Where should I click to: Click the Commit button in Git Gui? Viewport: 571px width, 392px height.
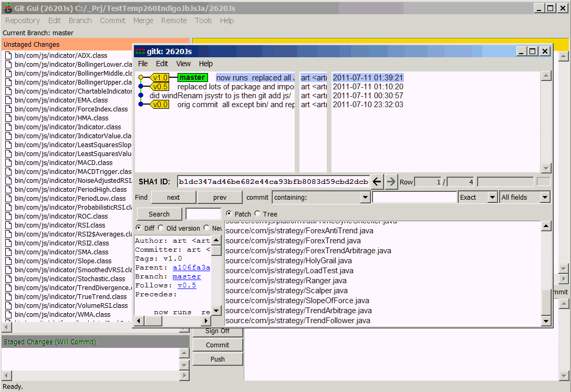pyautogui.click(x=217, y=345)
